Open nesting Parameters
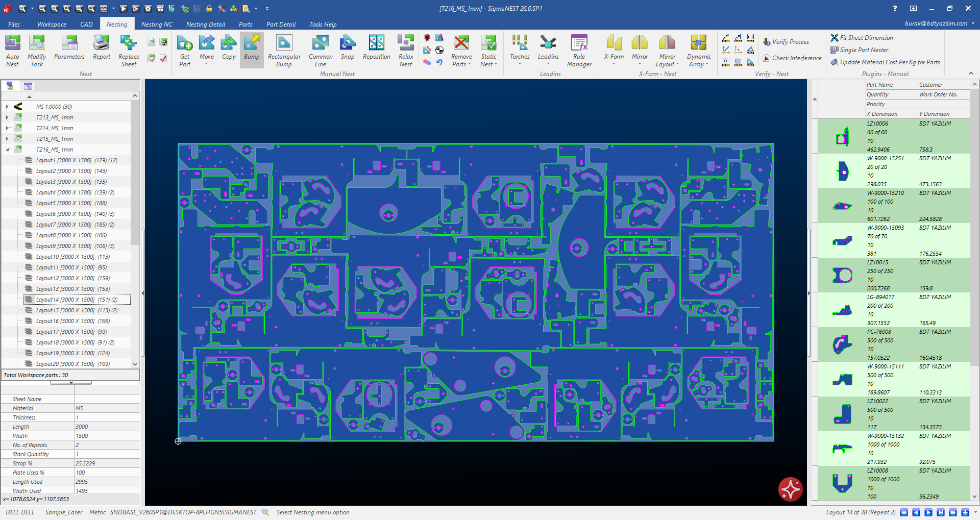 click(69, 47)
